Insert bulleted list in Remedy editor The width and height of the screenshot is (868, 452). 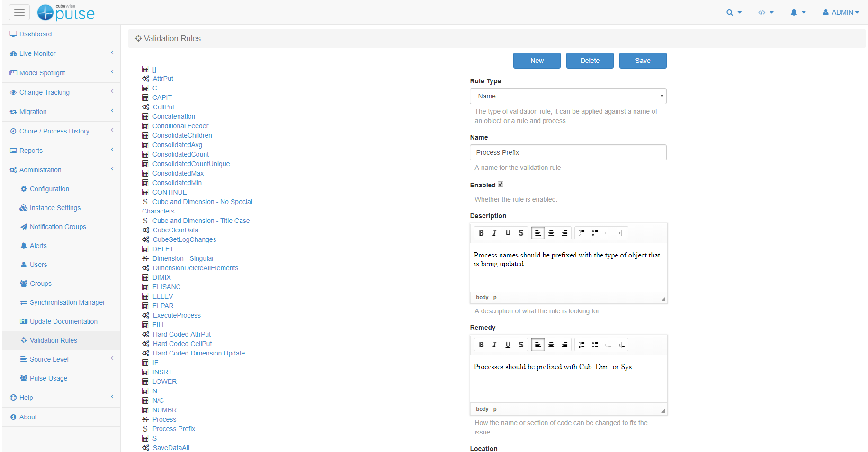[x=595, y=345]
